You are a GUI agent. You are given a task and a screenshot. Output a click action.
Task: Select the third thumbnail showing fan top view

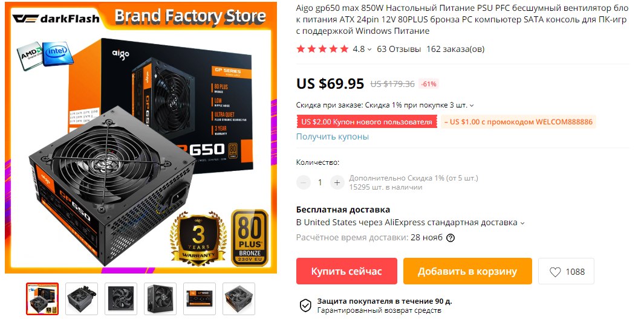[121, 299]
